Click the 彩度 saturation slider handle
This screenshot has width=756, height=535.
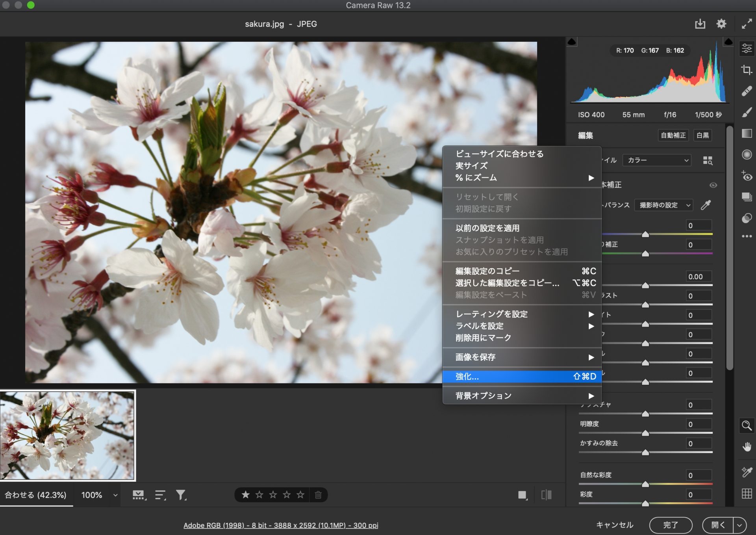tap(645, 503)
